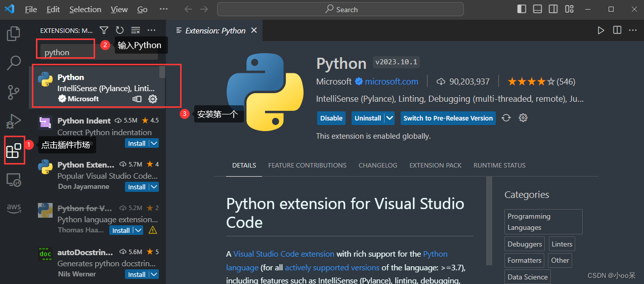Clear extensions search results
The height and width of the screenshot is (284, 644).
[x=135, y=30]
